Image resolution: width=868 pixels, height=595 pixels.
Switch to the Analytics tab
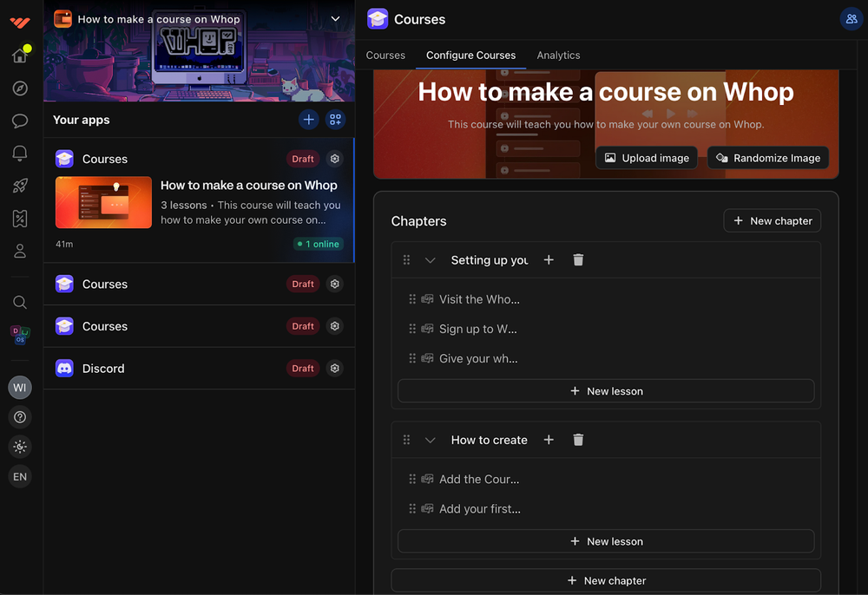coord(558,55)
